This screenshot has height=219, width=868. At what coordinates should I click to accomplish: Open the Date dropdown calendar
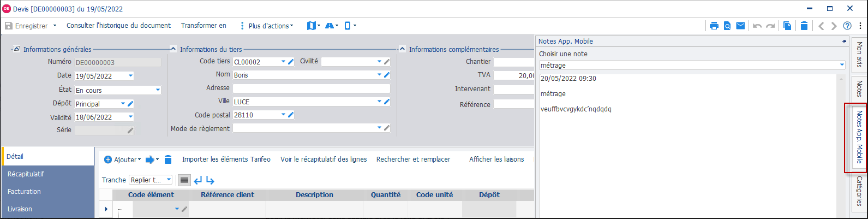130,76
